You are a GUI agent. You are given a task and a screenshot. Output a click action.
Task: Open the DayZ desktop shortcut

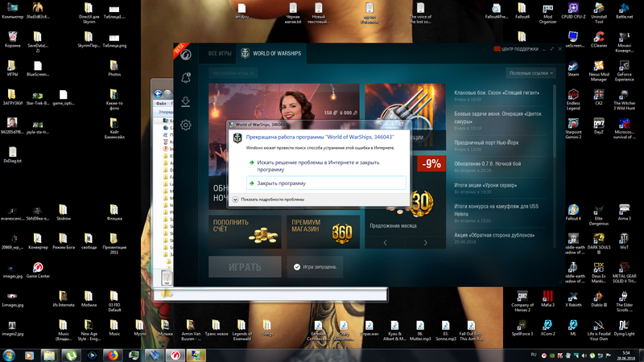click(x=599, y=125)
